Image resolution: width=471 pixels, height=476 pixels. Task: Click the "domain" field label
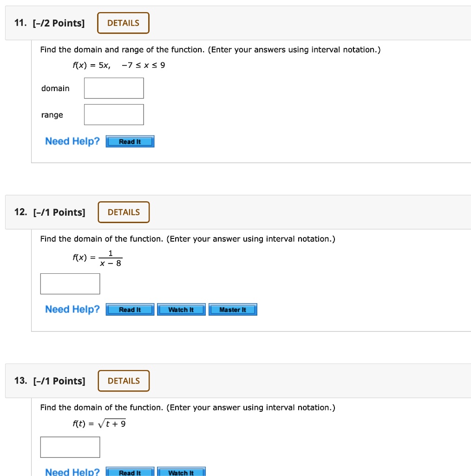55,88
